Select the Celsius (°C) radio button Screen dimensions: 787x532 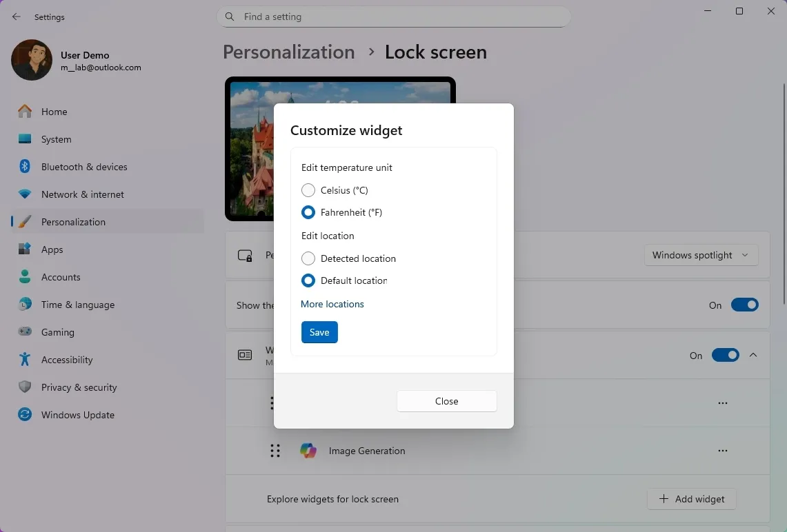(x=308, y=190)
